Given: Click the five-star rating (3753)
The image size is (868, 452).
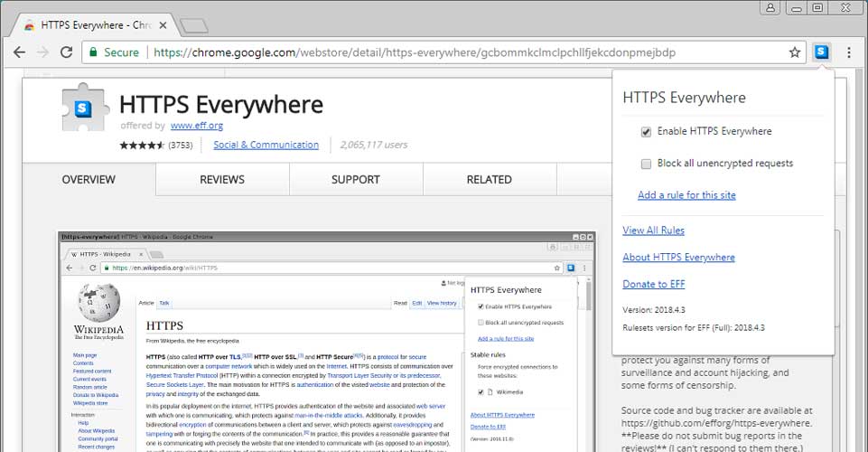Looking at the screenshot, I should click(x=156, y=146).
